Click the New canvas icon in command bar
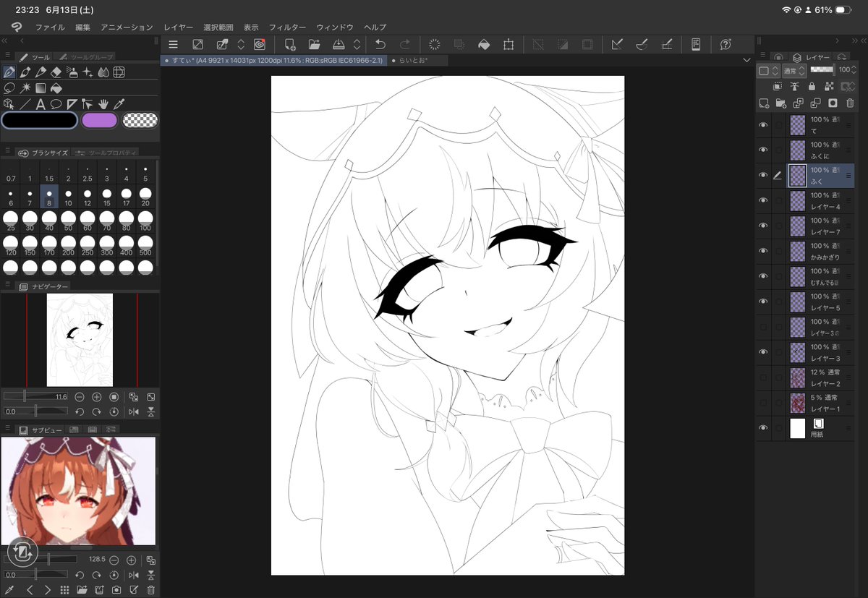This screenshot has width=868, height=598. (290, 44)
